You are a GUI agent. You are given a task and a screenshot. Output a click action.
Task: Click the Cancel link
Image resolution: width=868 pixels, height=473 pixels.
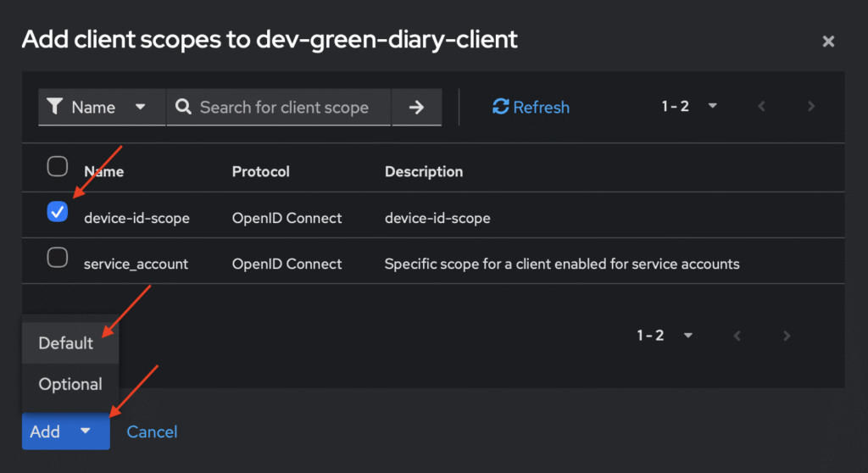pyautogui.click(x=152, y=432)
